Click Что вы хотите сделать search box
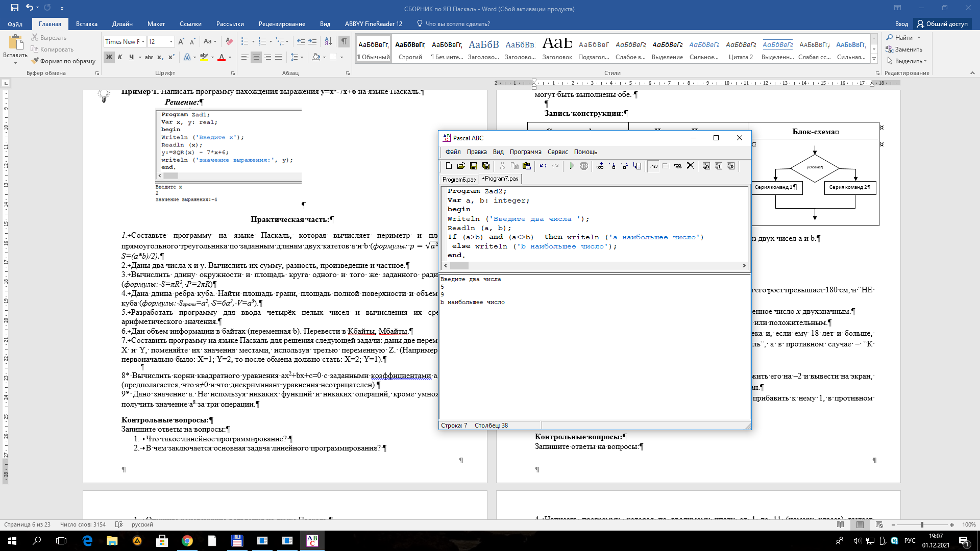 [x=453, y=24]
